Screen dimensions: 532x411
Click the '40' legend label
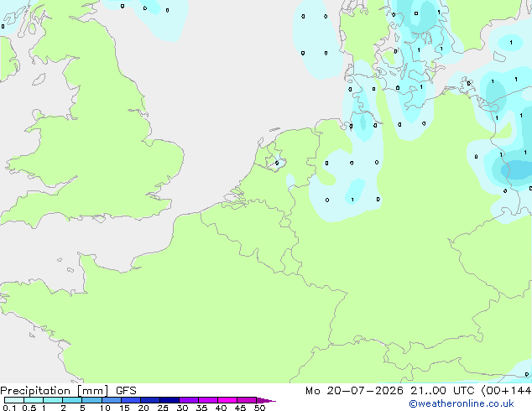(x=221, y=408)
